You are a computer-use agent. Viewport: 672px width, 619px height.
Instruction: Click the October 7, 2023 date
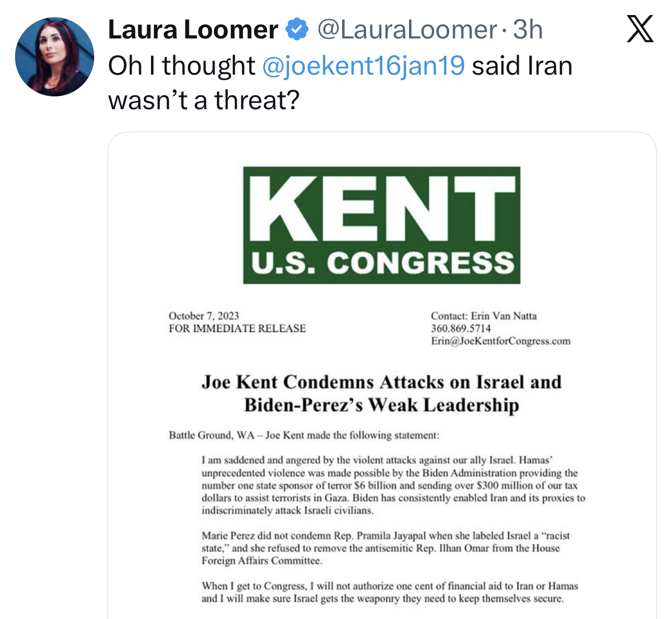pos(204,316)
